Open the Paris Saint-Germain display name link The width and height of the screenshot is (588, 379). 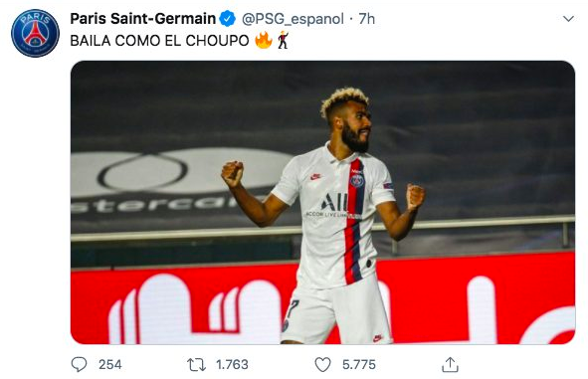click(142, 19)
